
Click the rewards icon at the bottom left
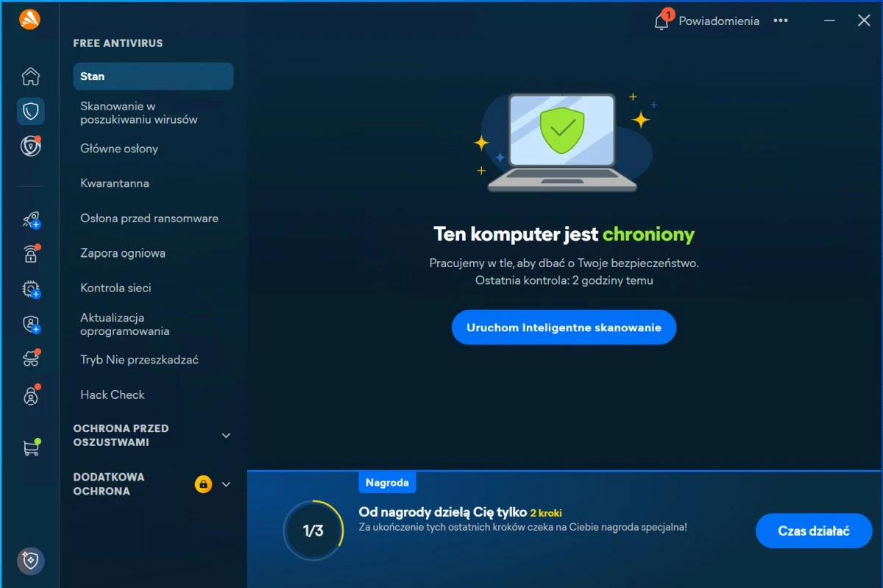pyautogui.click(x=30, y=561)
